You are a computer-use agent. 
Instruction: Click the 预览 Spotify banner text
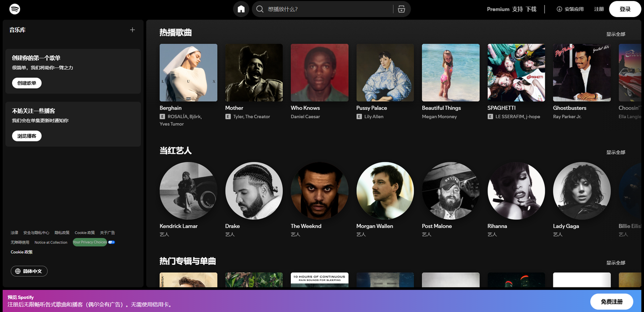[21, 297]
